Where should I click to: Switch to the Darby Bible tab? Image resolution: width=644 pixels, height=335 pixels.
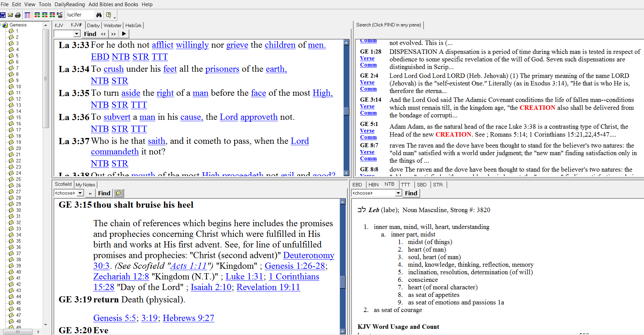pos(93,25)
